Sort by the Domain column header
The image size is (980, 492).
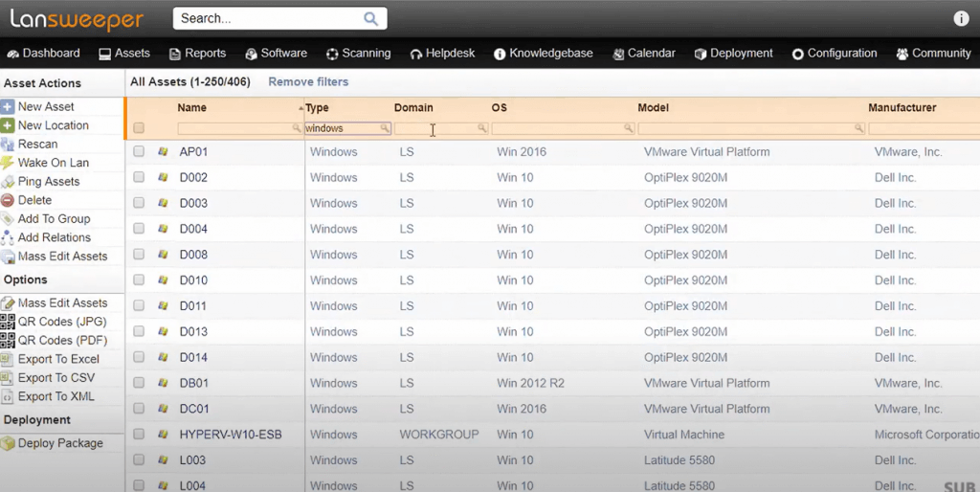tap(413, 107)
